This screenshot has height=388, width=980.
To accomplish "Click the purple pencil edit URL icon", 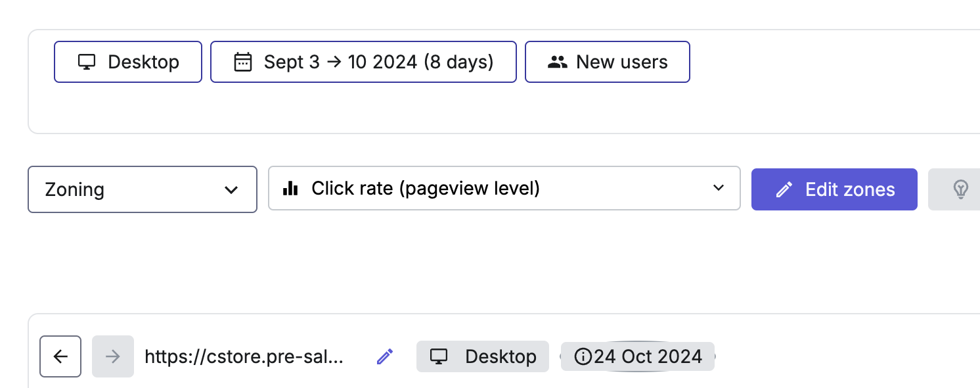I will click(x=385, y=356).
